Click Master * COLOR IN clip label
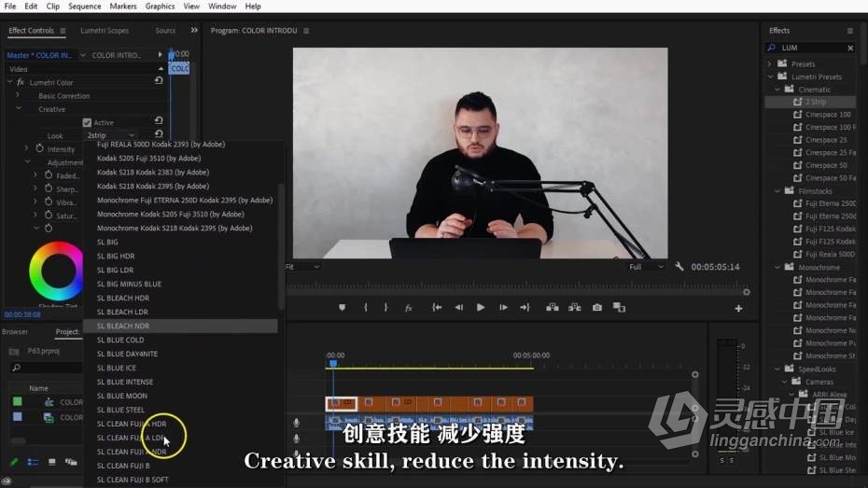This screenshot has height=488, width=868. [x=39, y=55]
